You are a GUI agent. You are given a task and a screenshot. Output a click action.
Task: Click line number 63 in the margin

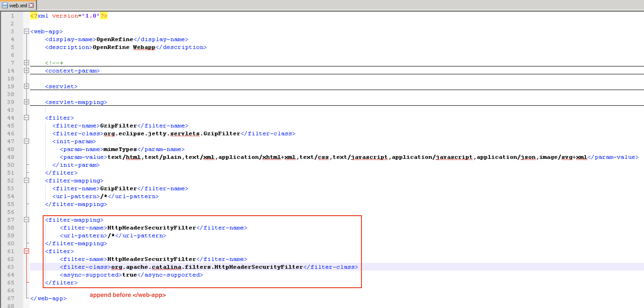11,267
